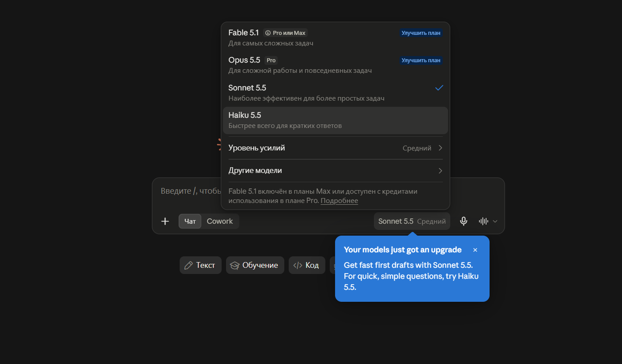The image size is (622, 364).
Task: Switch to the Чат mode tab
Action: tap(190, 221)
